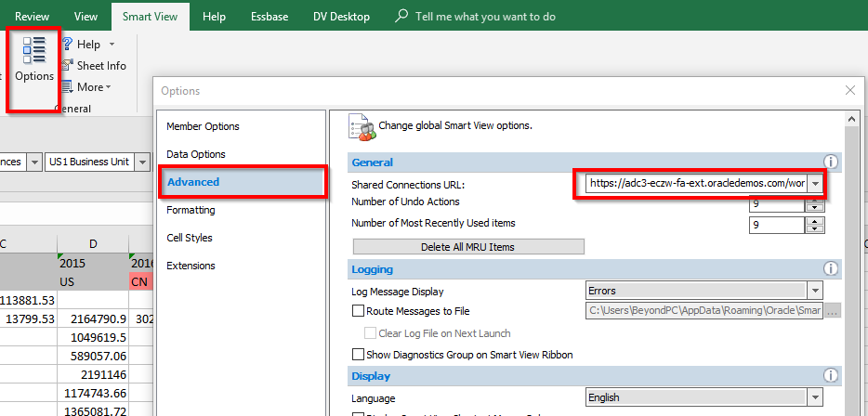Select cell with value 1174743.66

tap(92, 394)
